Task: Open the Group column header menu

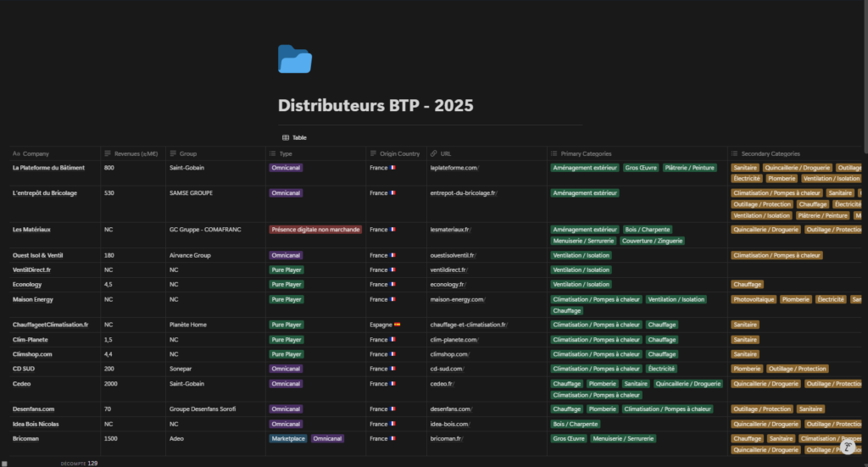Action: click(x=215, y=153)
